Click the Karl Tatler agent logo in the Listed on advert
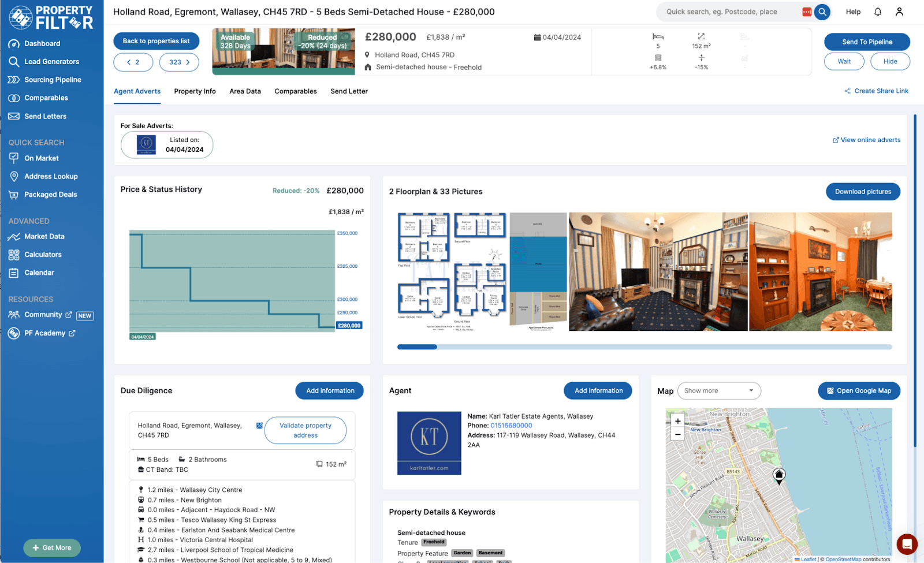This screenshot has width=924, height=563. (146, 144)
